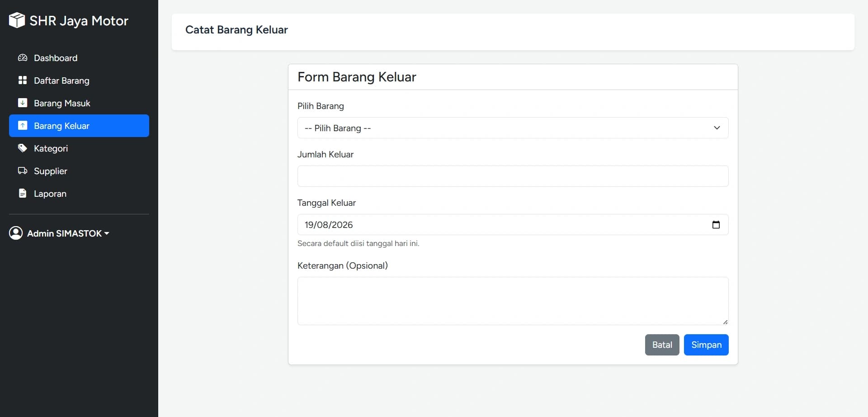868x417 pixels.
Task: Click the SHR Jaya Motor brand link
Action: pos(69,20)
